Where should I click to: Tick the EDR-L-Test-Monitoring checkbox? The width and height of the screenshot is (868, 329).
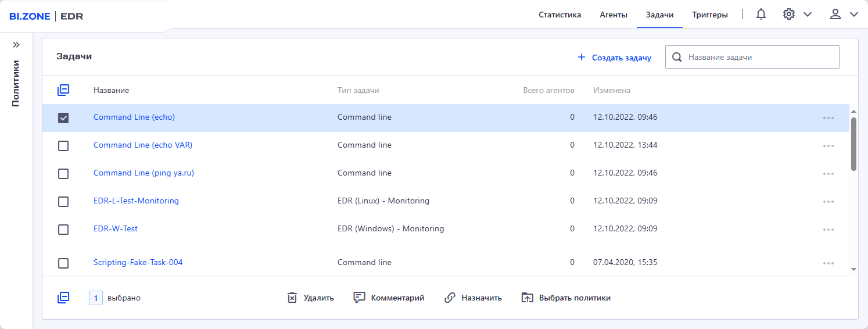pyautogui.click(x=63, y=201)
